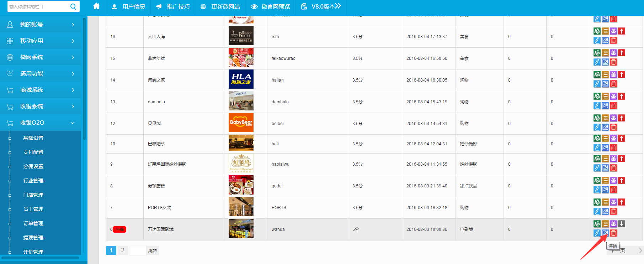This screenshot has width=644, height=264.
Task: Click the page number jump input field
Action: [138, 251]
